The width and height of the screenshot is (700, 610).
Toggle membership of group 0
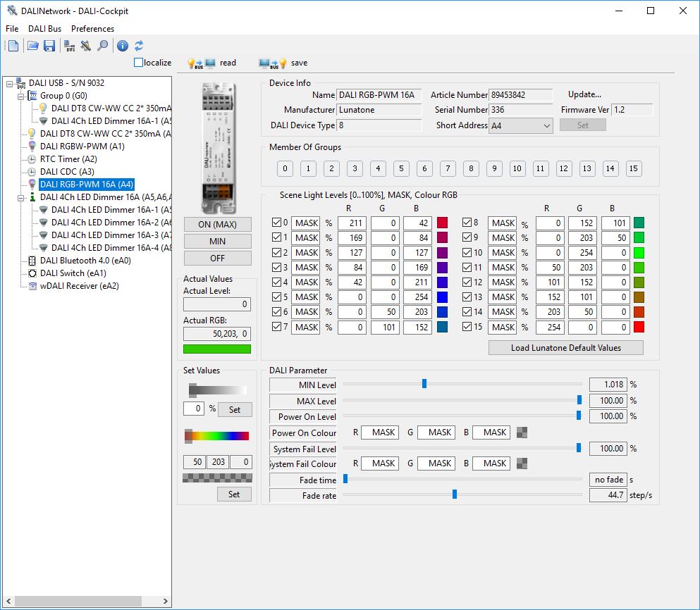[285, 168]
